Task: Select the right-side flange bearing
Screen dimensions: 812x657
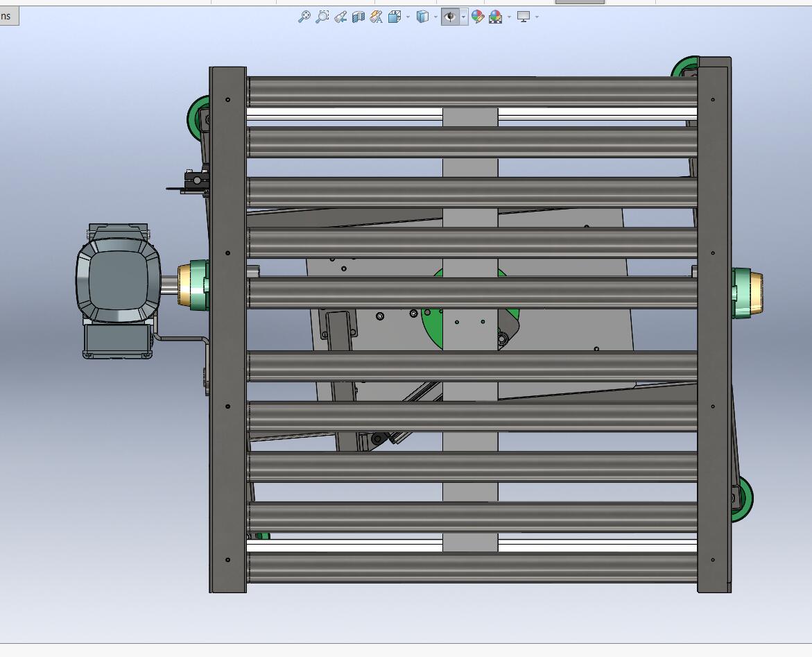Action: point(747,293)
